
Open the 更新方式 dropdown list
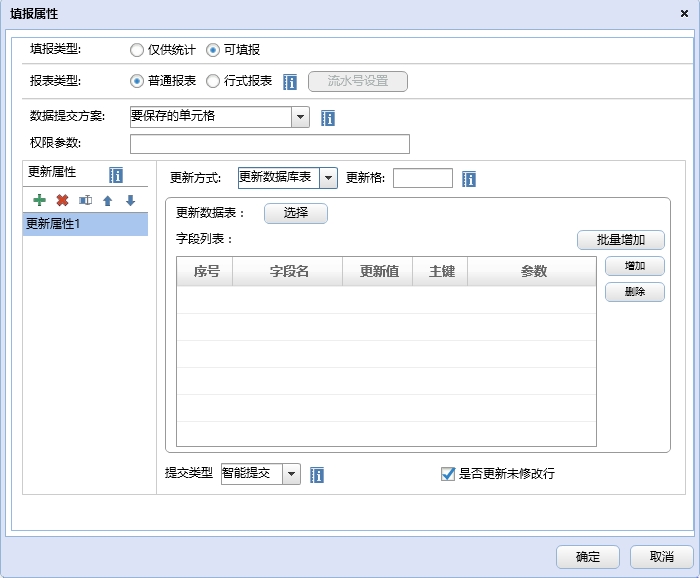pyautogui.click(x=327, y=178)
